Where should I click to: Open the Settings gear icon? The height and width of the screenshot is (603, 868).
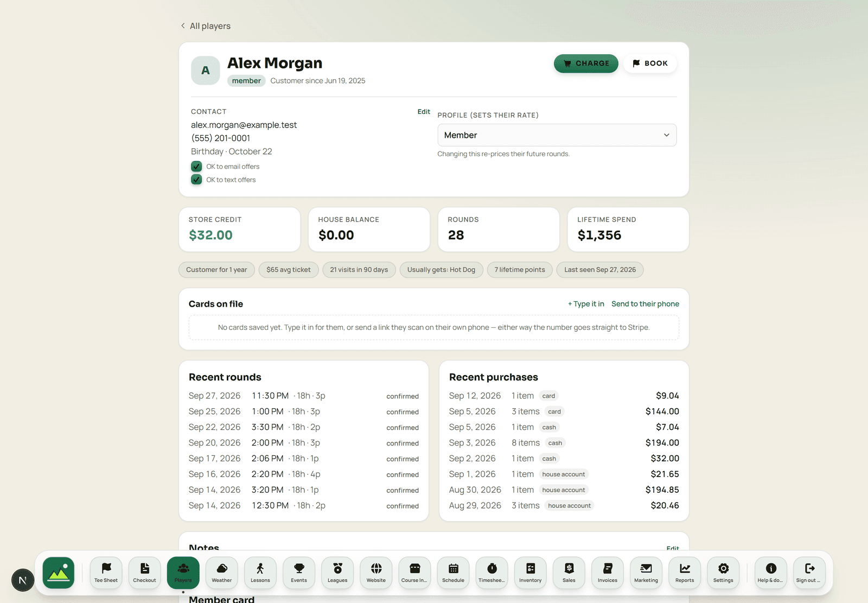(723, 573)
